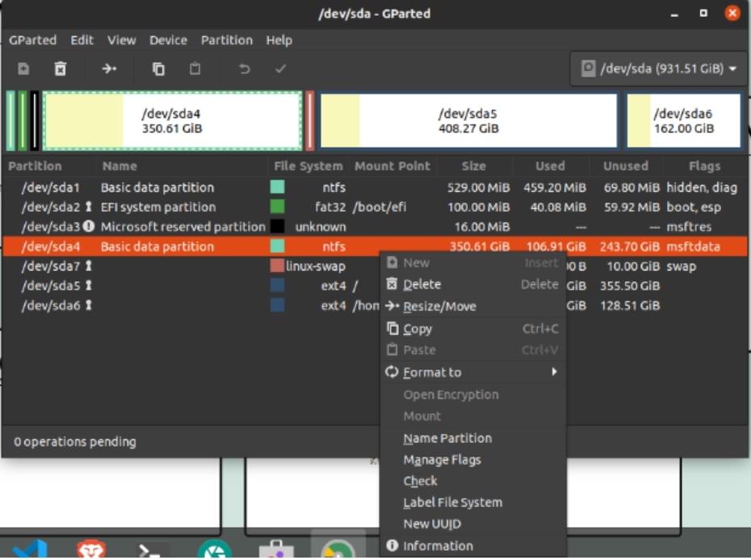Select the /dev/sda6 block in disk map

pos(683,120)
